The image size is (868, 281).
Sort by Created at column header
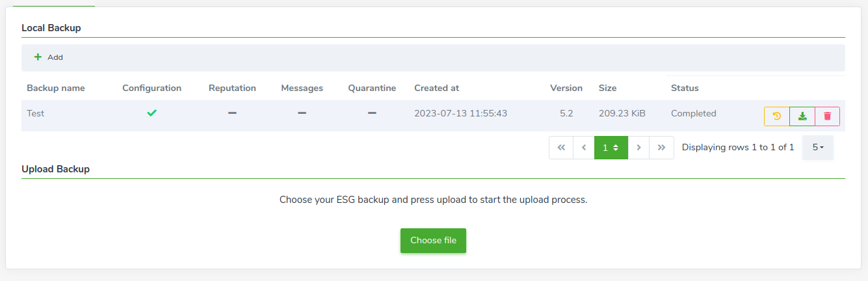[x=436, y=88]
